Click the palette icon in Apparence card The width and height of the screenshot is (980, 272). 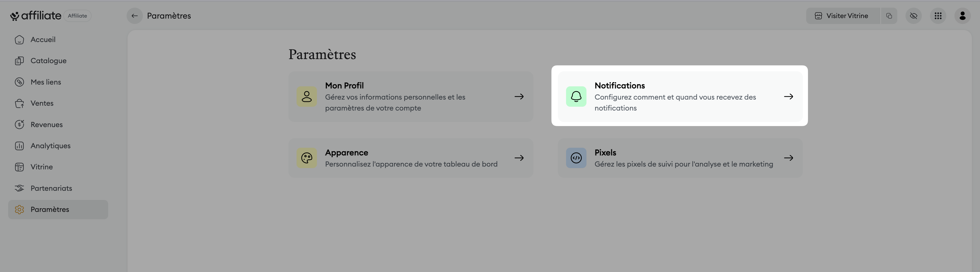(307, 158)
